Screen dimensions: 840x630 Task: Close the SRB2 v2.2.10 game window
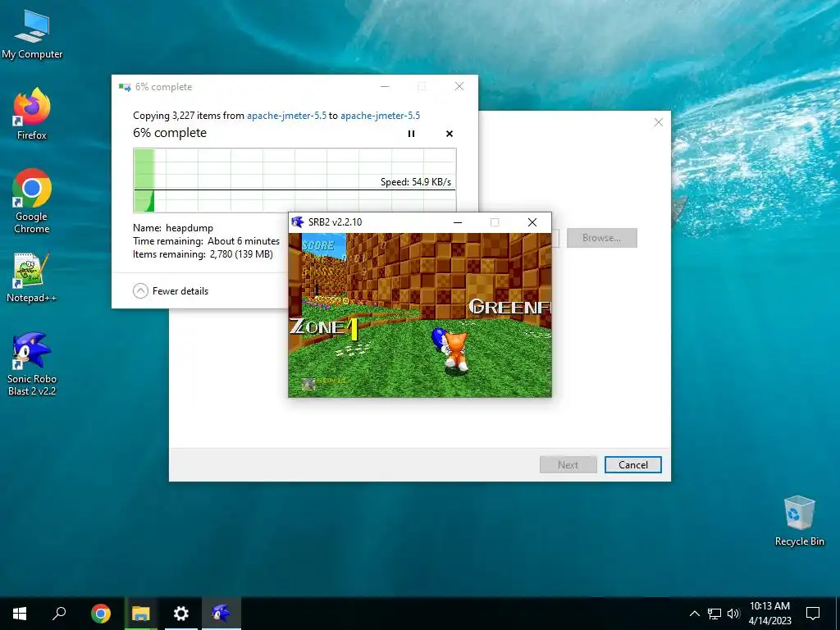pos(532,221)
